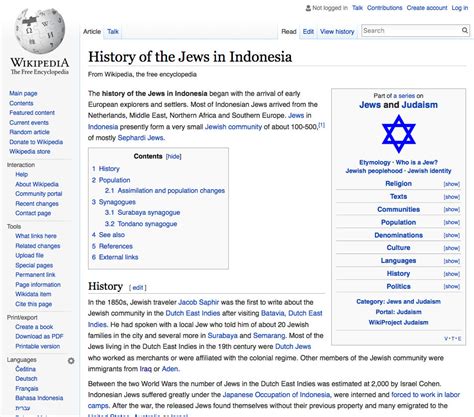The width and height of the screenshot is (474, 417).
Task: Show the Communities section
Action: click(452, 210)
